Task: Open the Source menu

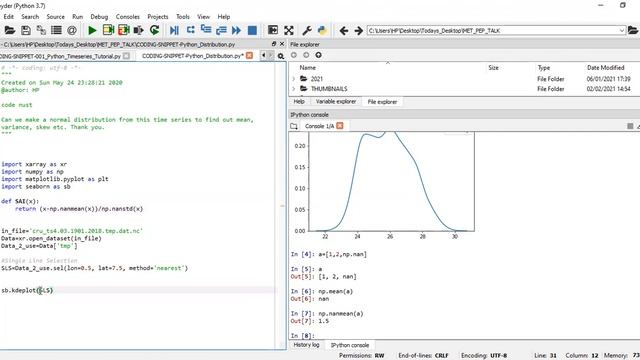Action: (x=56, y=17)
